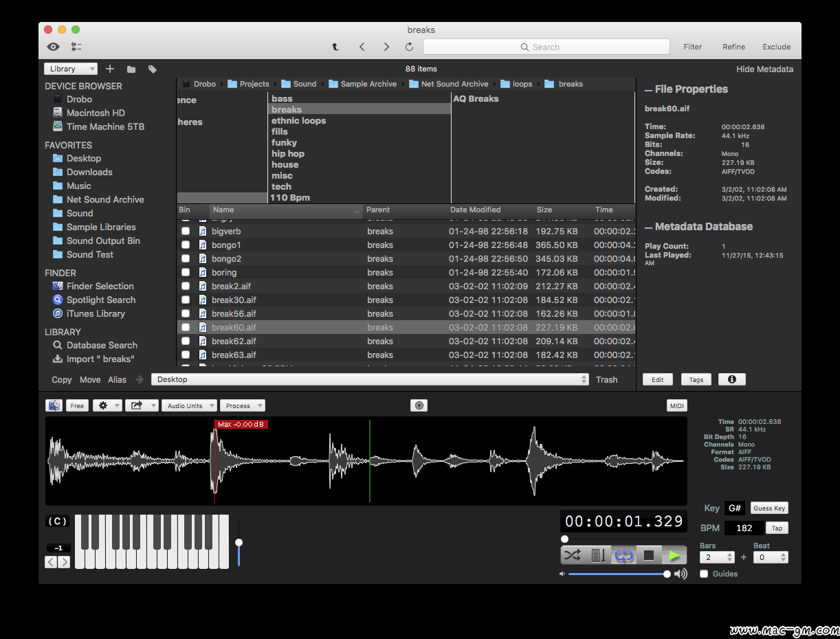Sort the file list by Parent
This screenshot has height=639, width=840.
[404, 210]
